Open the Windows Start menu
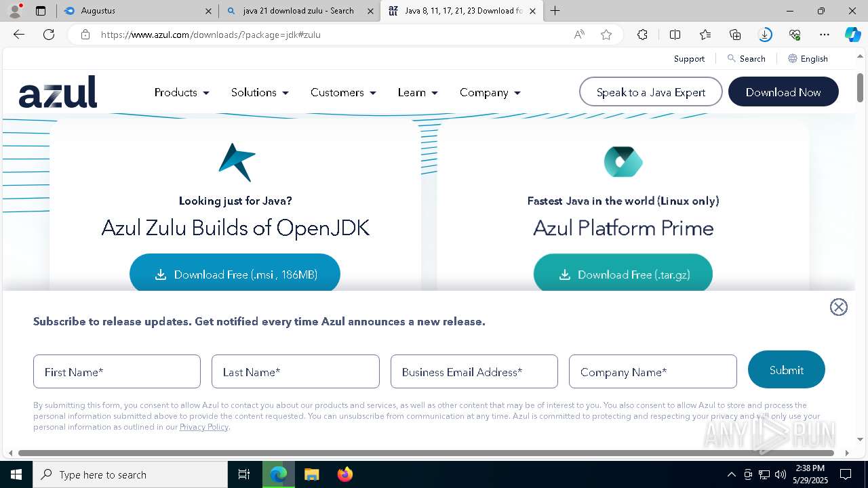The height and width of the screenshot is (488, 868). (16, 474)
